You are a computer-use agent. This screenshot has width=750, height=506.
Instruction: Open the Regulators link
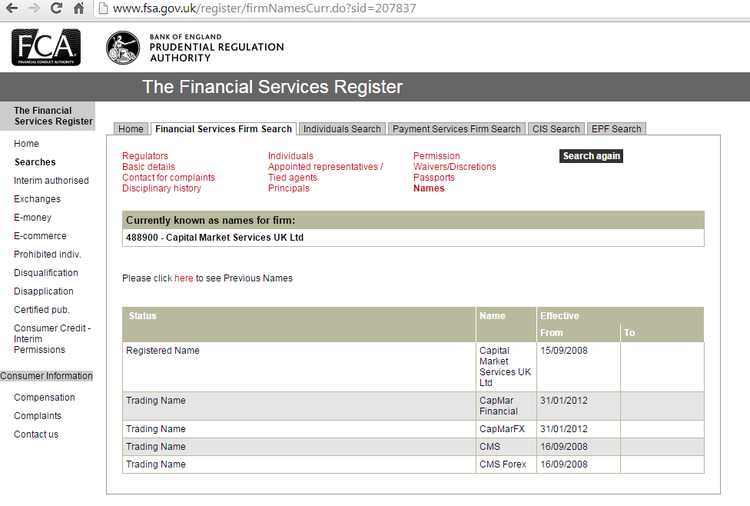point(145,156)
